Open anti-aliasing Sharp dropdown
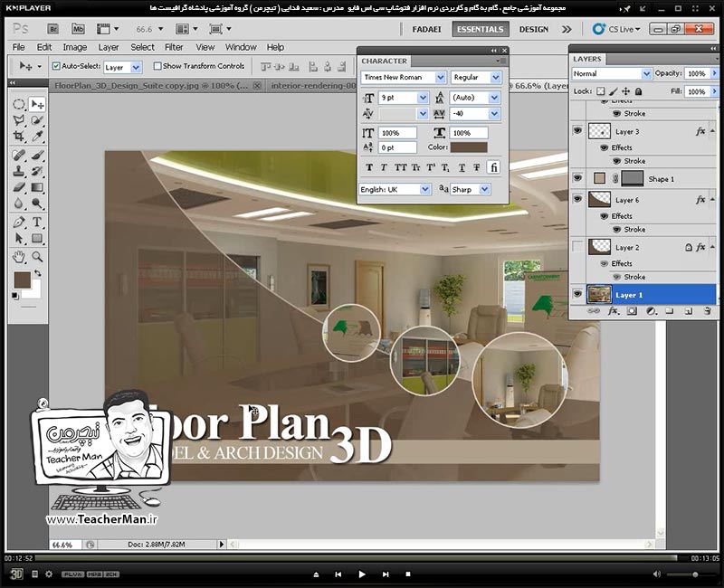724x588 pixels. [x=484, y=189]
